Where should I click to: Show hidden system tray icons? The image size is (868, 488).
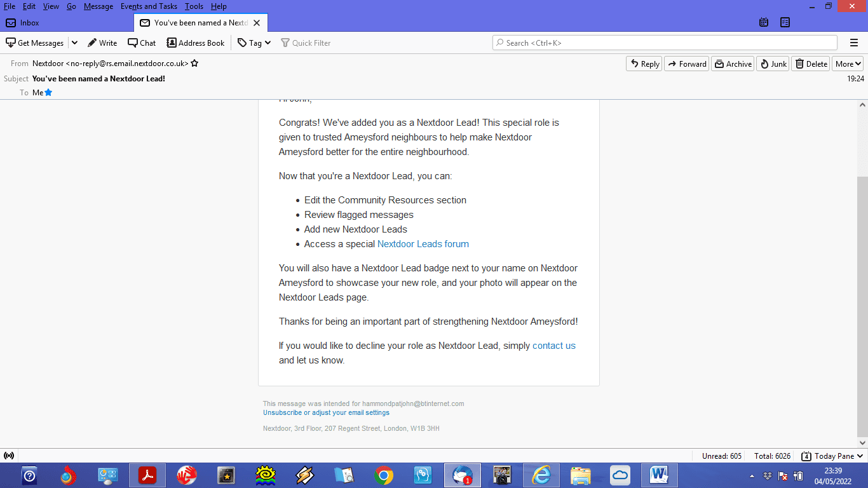point(752,475)
